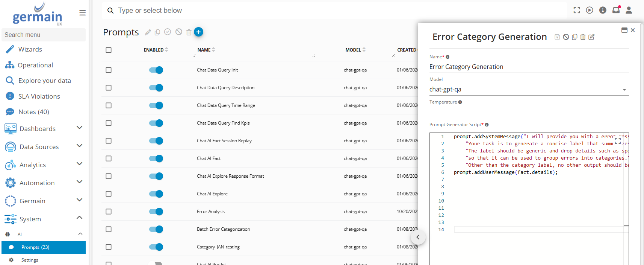Delete Error Category Generation via trash icon
The height and width of the screenshot is (265, 644).
point(583,37)
